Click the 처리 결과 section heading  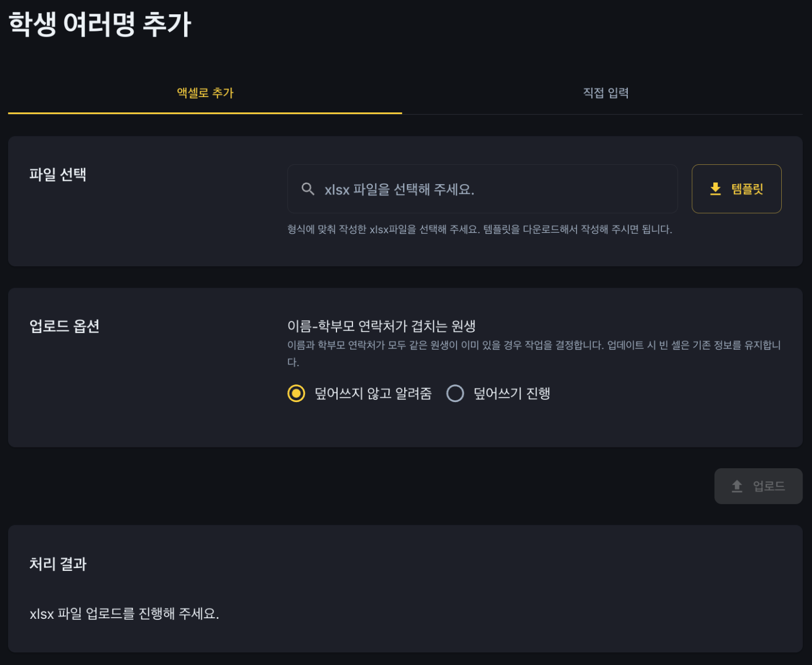point(58,564)
